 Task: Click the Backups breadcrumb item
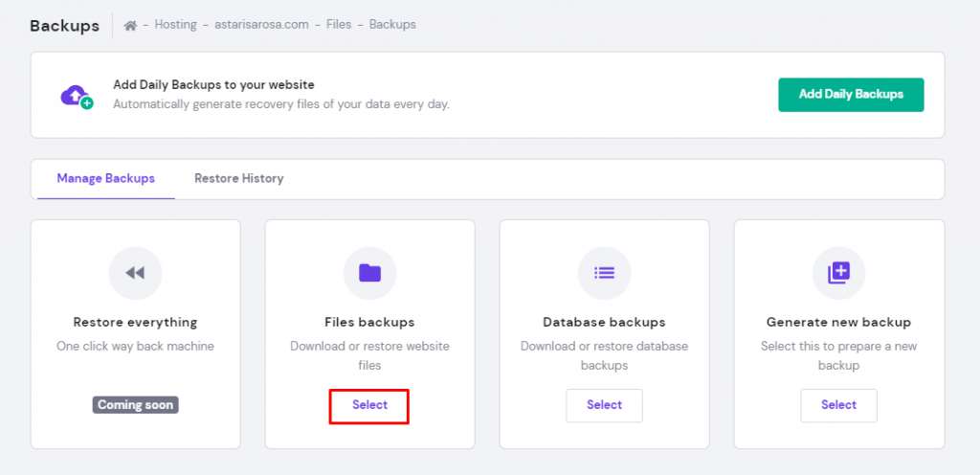pos(392,24)
